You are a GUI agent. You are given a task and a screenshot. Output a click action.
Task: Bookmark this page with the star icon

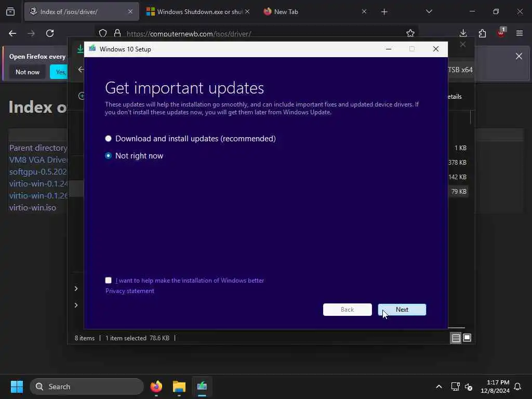[x=410, y=33]
